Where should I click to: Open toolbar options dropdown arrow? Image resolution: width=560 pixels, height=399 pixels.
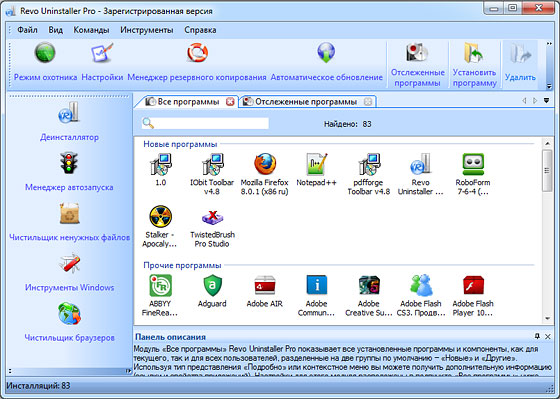[549, 86]
